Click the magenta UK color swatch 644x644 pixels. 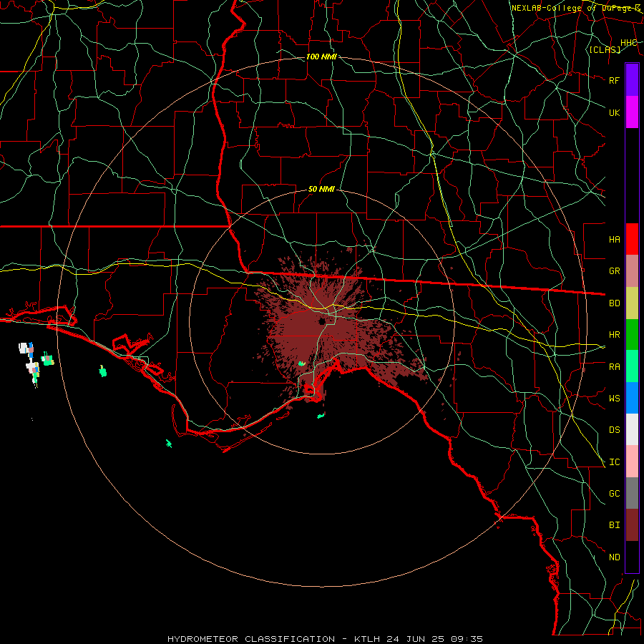632,112
